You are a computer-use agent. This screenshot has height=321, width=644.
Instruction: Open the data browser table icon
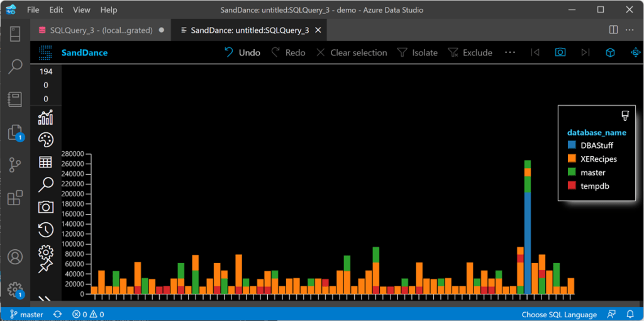(x=45, y=162)
